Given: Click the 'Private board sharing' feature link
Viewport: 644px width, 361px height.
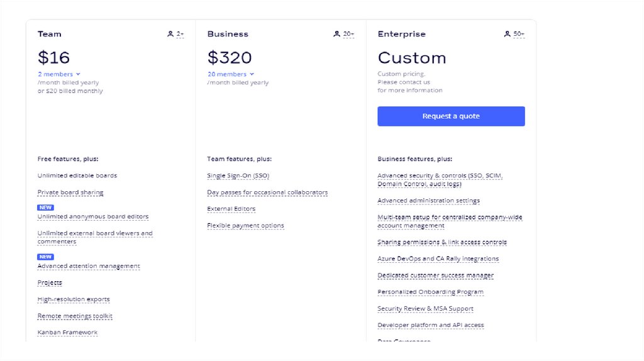Looking at the screenshot, I should [70, 192].
